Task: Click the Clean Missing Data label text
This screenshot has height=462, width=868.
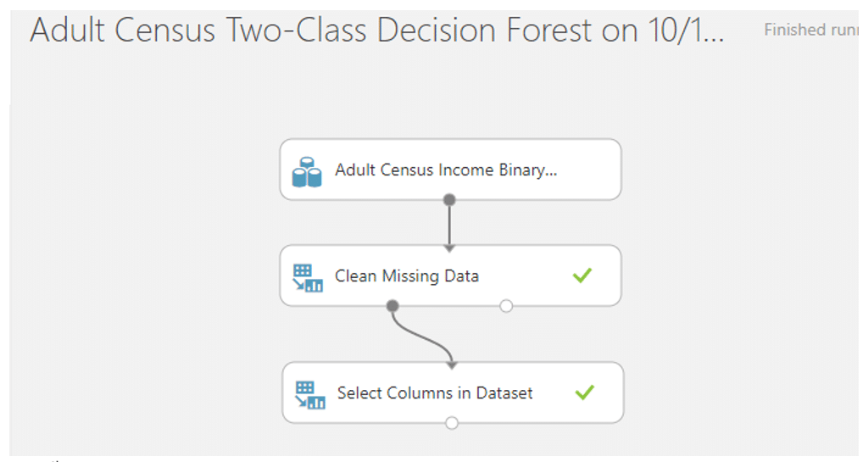Action: [x=407, y=276]
